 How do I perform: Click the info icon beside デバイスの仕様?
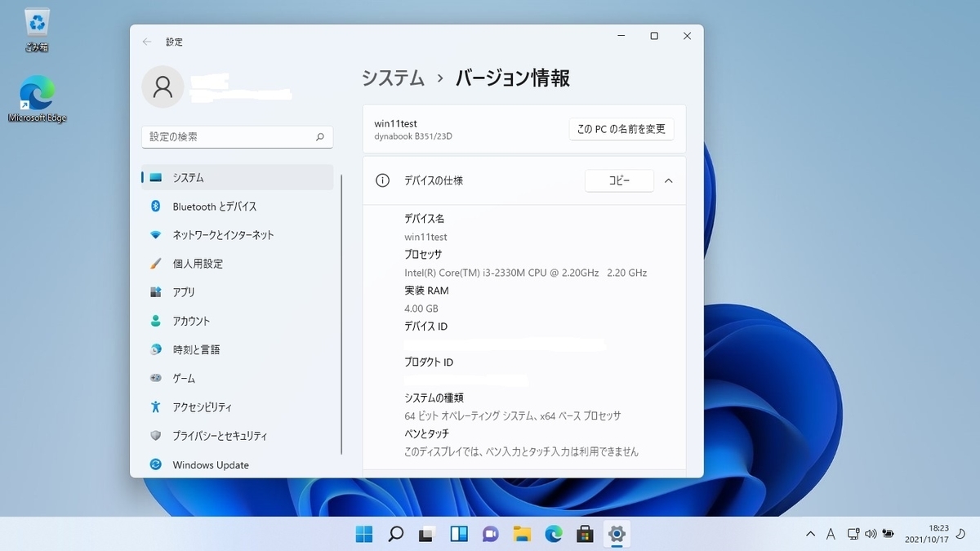(x=382, y=180)
